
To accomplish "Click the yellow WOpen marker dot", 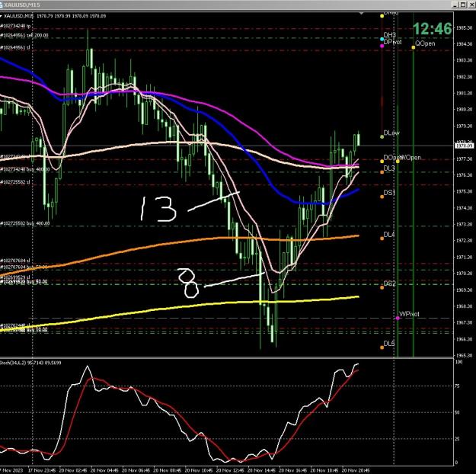I will (398, 162).
